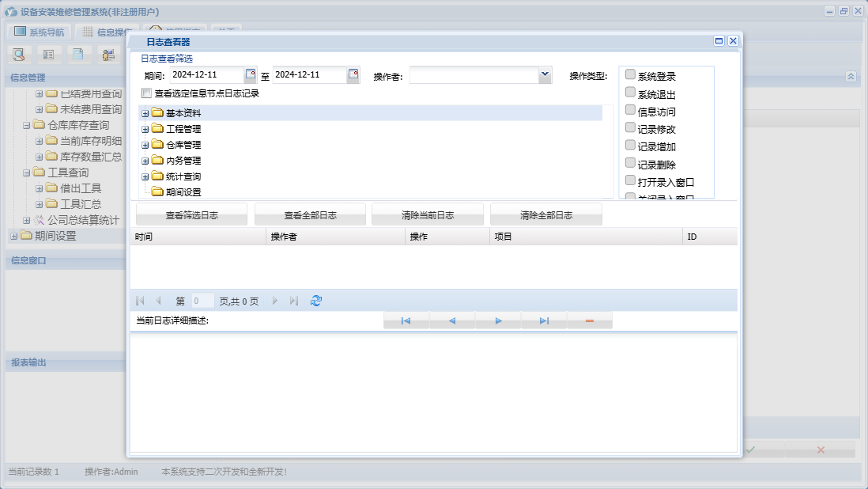Viewport: 868px width, 489px height.
Task: Close the 日志查看器 dialog
Action: [733, 41]
